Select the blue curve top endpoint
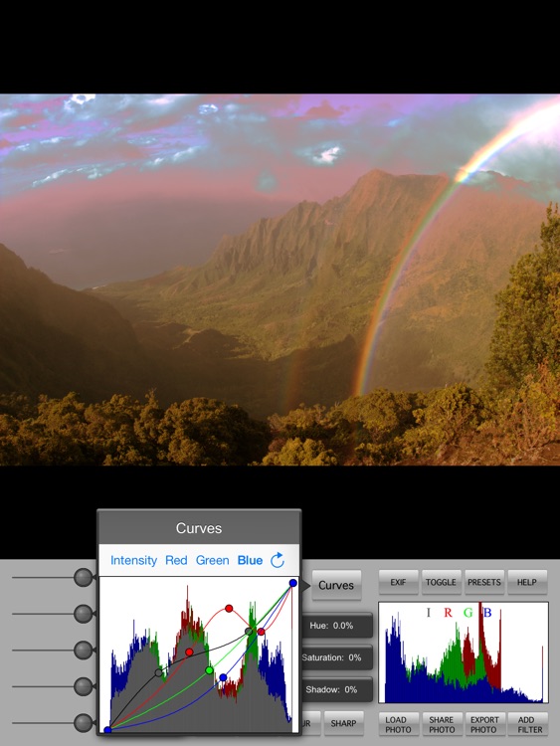The image size is (560, 746). 293,583
